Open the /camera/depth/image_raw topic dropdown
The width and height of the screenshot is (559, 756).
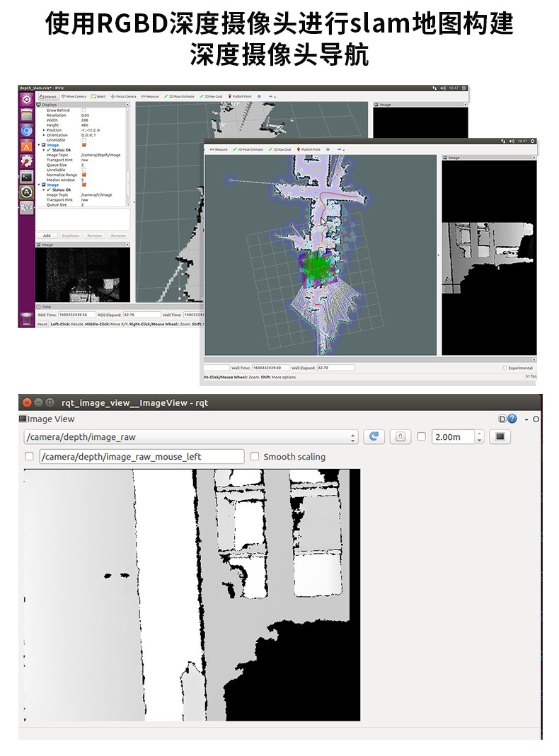(x=191, y=437)
